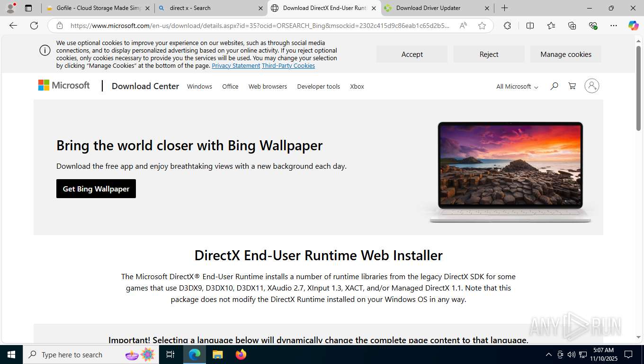Click the vertical scrollbar thumb
This screenshot has height=364, width=644.
coord(638,87)
